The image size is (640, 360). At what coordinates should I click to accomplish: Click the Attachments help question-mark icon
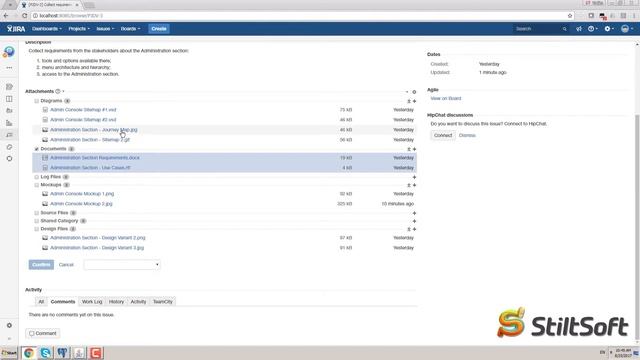tap(58, 91)
